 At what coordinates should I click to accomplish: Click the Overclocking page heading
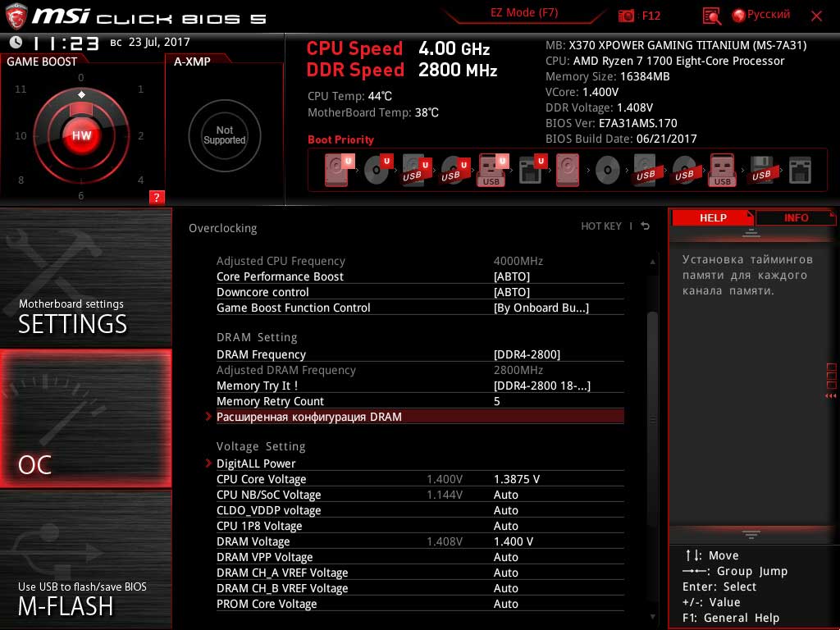[x=222, y=228]
